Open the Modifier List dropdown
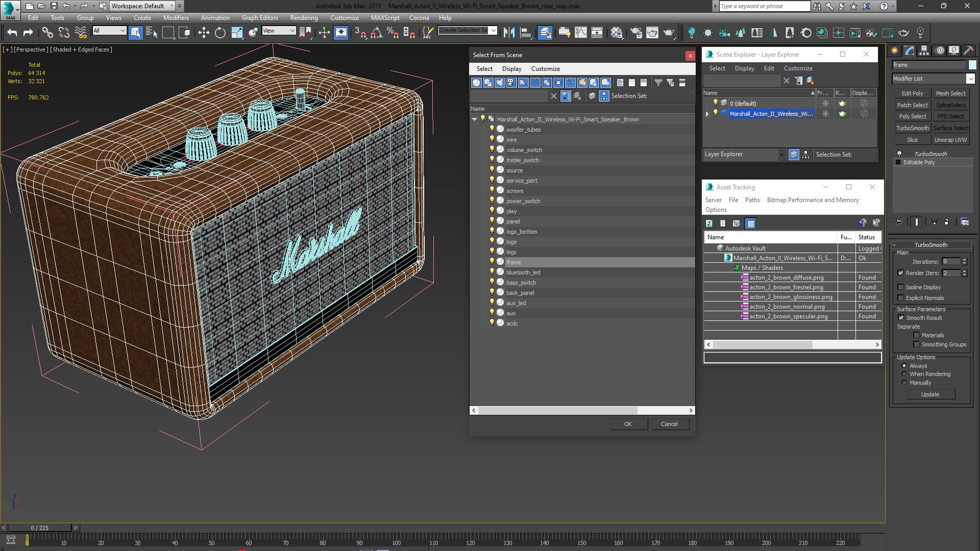The image size is (980, 551). (x=970, y=79)
